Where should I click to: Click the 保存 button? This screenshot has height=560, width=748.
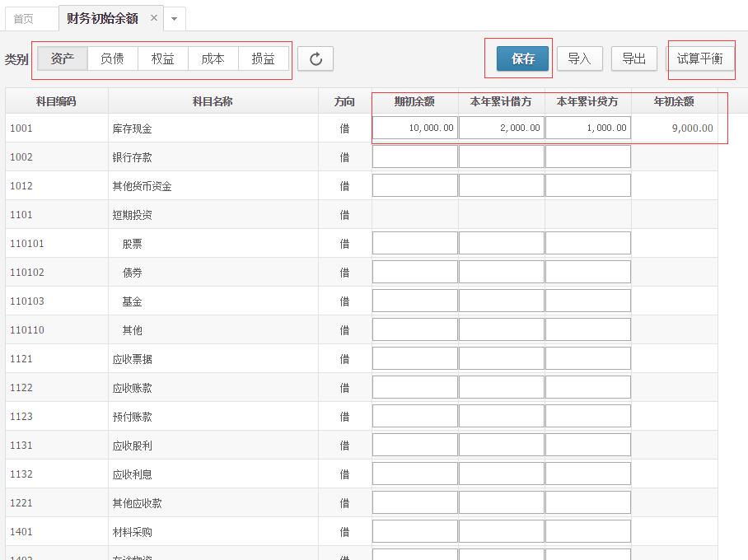(522, 58)
